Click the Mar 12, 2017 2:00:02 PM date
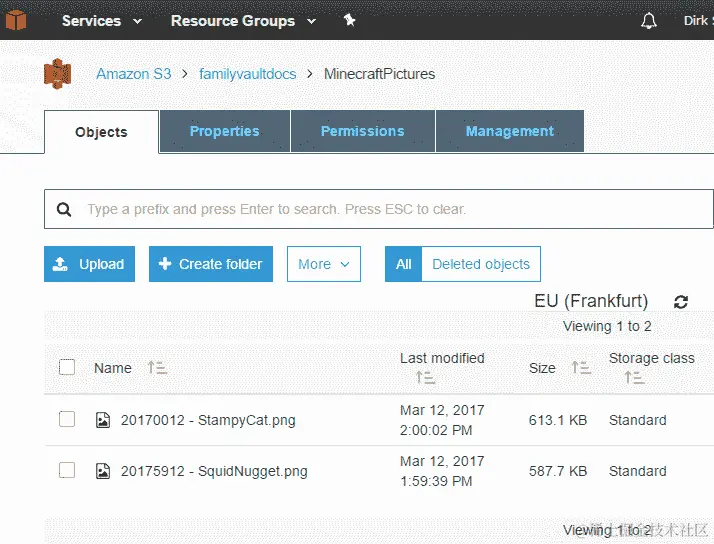 442,420
